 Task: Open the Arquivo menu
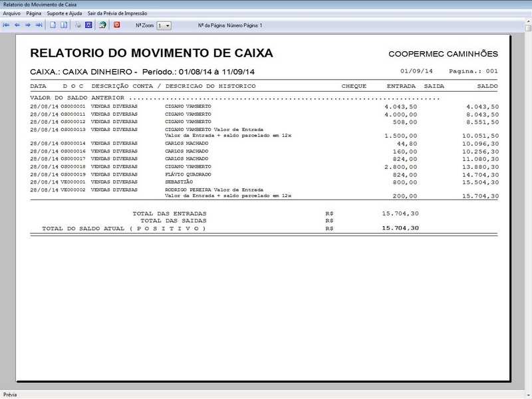[11, 12]
